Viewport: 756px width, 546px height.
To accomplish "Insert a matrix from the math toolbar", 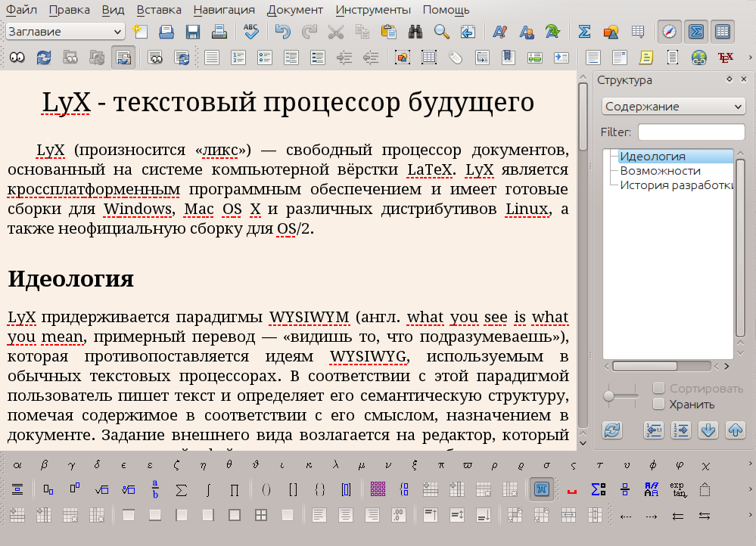I will pos(376,489).
